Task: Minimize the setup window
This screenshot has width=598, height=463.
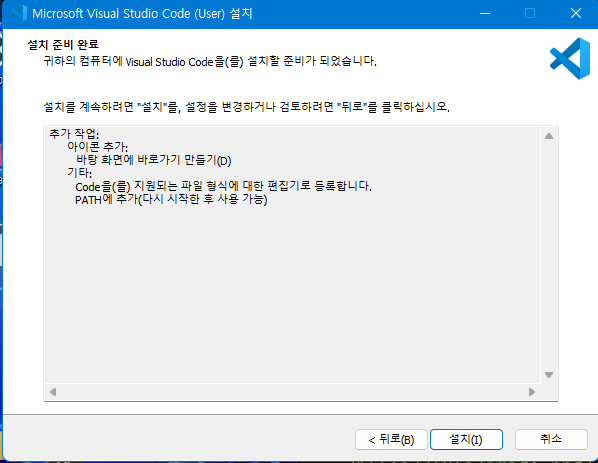Action: (485, 14)
